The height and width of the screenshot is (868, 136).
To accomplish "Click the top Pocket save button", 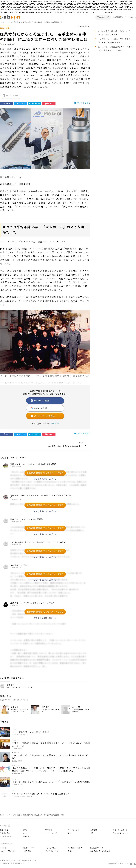I will coord(49,103).
